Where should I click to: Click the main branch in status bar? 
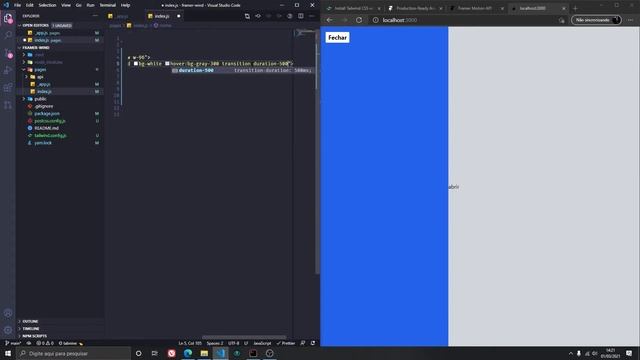(13, 343)
